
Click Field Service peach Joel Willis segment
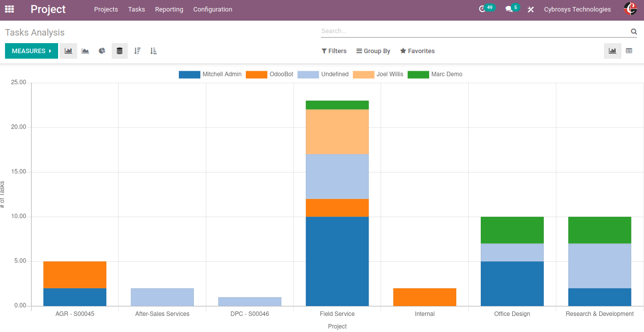(x=337, y=132)
